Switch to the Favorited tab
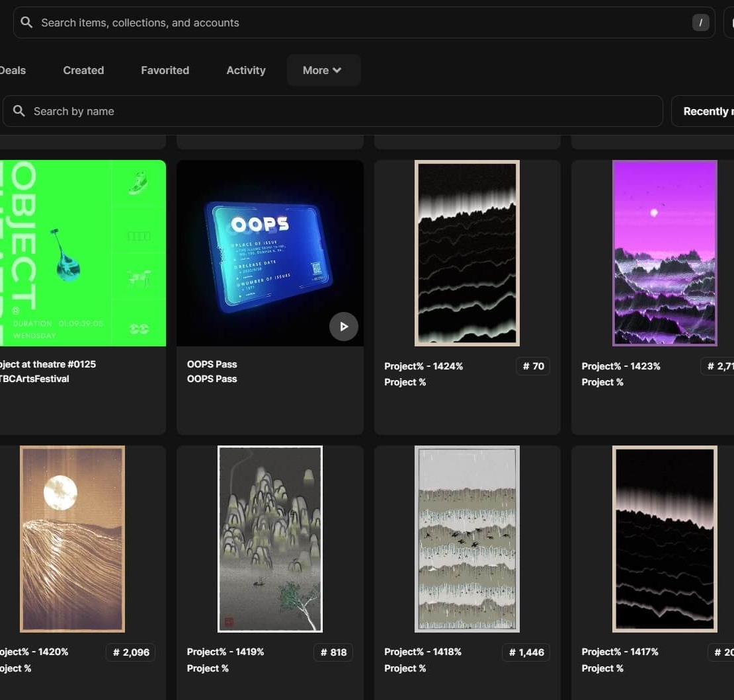 165,70
